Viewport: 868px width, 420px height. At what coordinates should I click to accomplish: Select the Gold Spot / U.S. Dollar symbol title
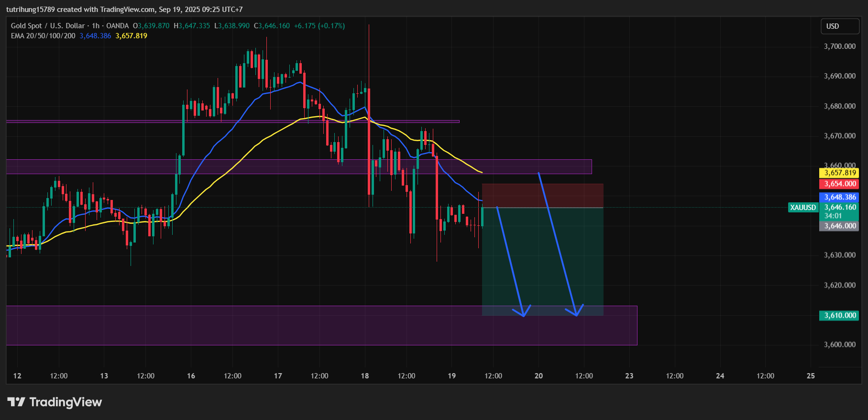(x=48, y=26)
